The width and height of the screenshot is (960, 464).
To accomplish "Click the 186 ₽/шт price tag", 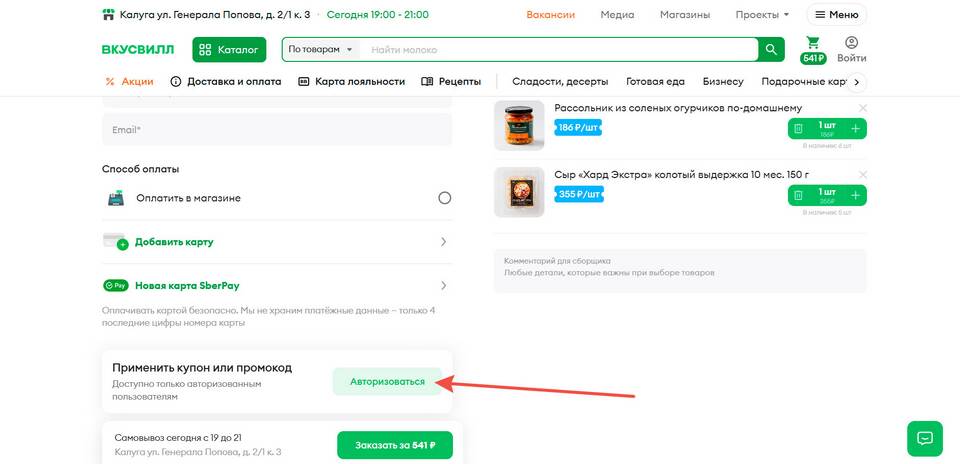I will [578, 127].
